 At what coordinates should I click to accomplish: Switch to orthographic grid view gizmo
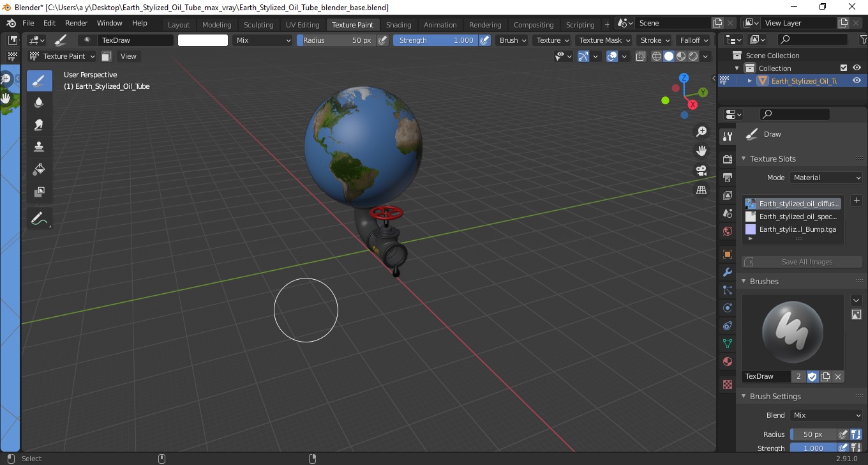[701, 190]
